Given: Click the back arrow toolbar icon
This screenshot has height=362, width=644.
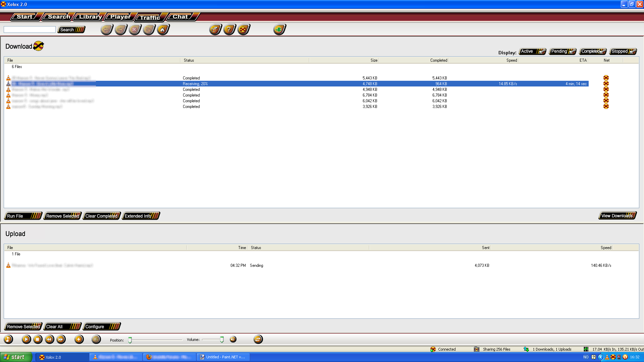Looking at the screenshot, I should pyautogui.click(x=106, y=30).
